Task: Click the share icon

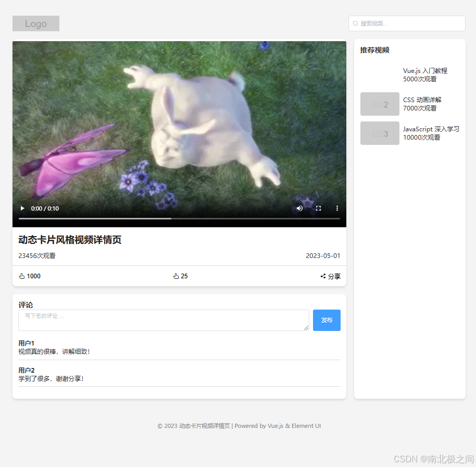Action: [323, 276]
